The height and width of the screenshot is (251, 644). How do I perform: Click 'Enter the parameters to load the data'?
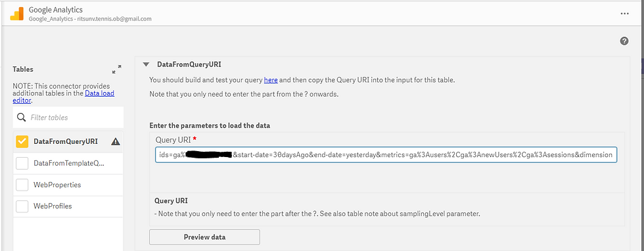tap(210, 126)
